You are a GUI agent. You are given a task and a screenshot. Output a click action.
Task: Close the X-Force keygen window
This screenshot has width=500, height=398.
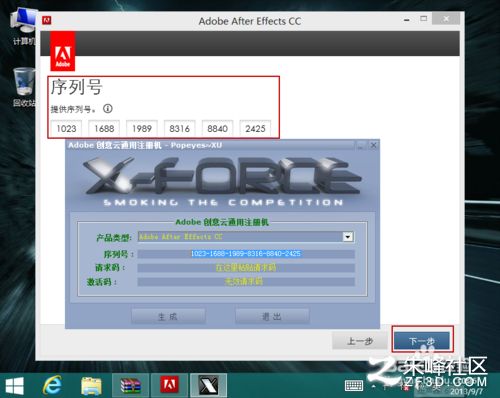coord(374,145)
